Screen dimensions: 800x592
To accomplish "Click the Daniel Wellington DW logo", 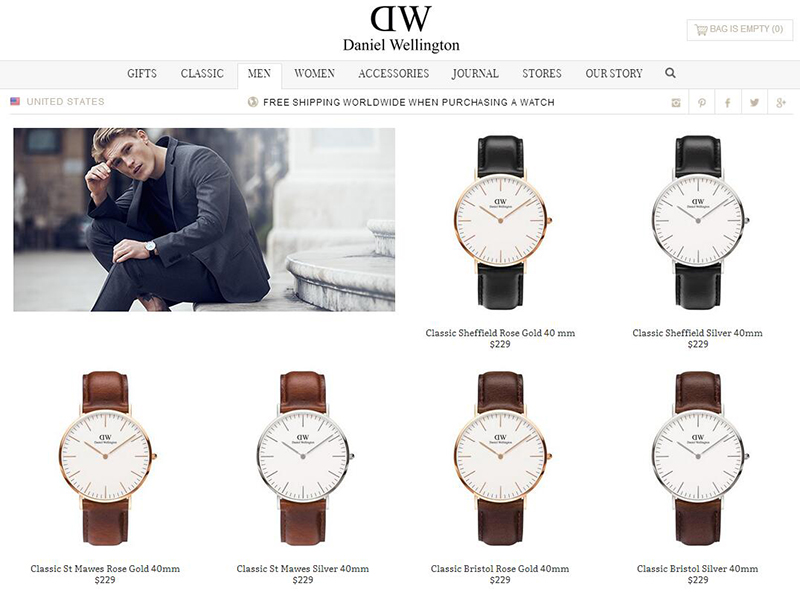I will click(x=401, y=29).
